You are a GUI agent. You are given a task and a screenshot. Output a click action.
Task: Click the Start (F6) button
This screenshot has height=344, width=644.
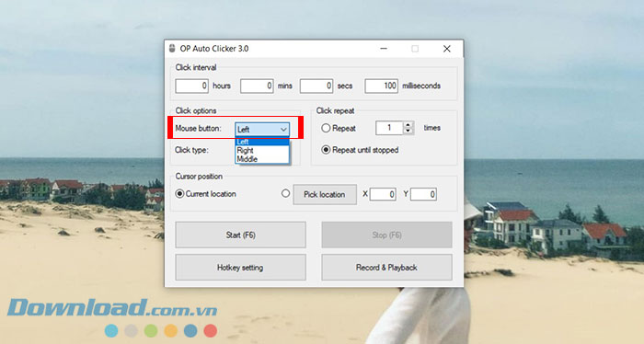click(241, 235)
